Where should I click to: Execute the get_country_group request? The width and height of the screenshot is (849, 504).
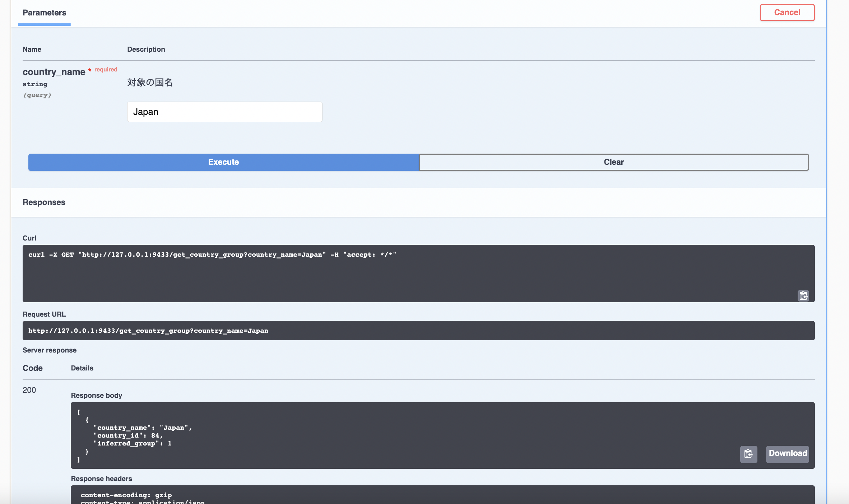(223, 162)
